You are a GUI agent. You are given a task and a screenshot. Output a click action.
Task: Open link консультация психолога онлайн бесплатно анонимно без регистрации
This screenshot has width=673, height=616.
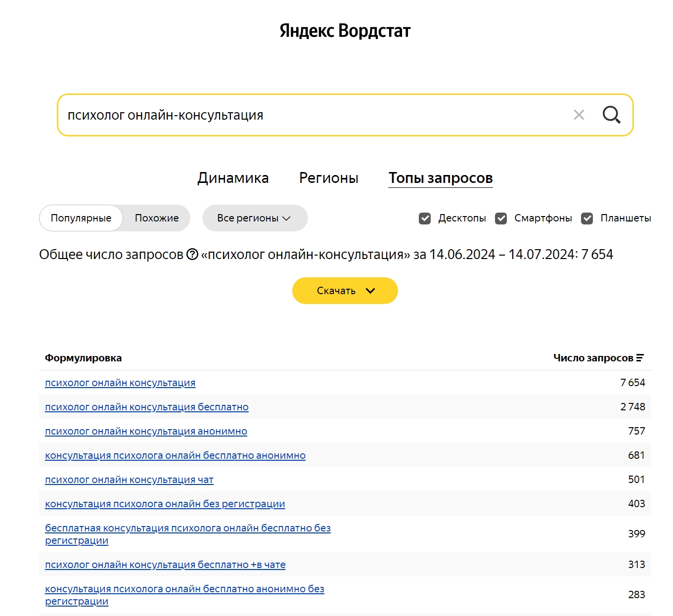tap(184, 595)
